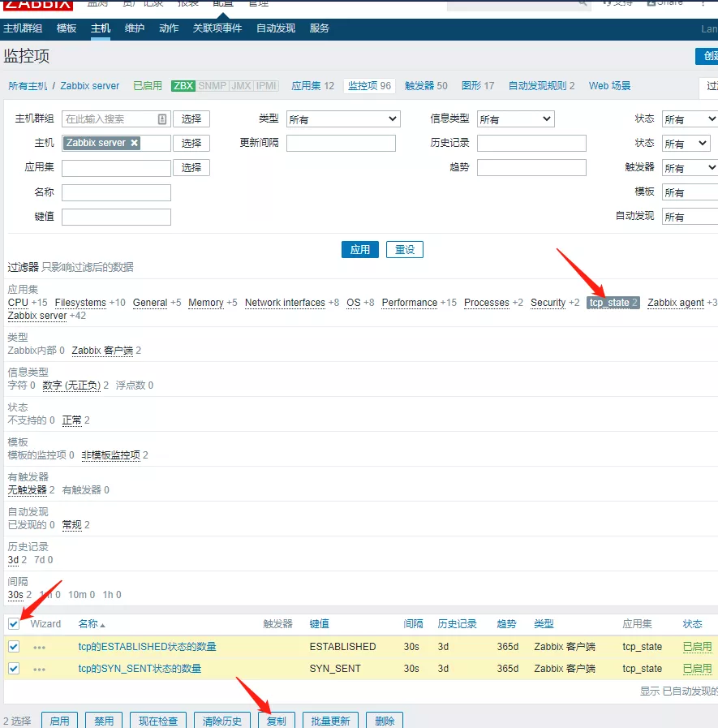Open the 触发器 filter dropdown
This screenshot has height=728, width=718.
(689, 168)
